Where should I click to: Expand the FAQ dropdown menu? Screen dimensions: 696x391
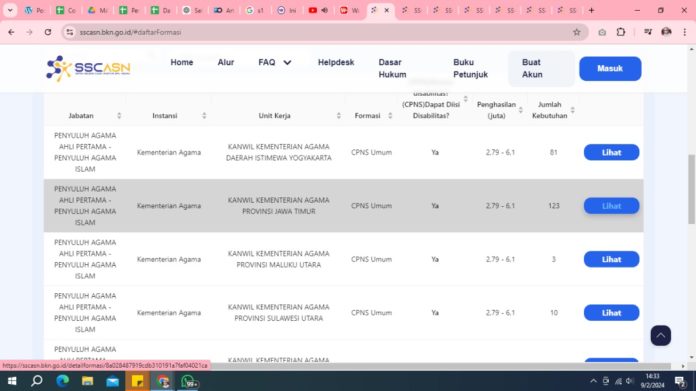275,63
